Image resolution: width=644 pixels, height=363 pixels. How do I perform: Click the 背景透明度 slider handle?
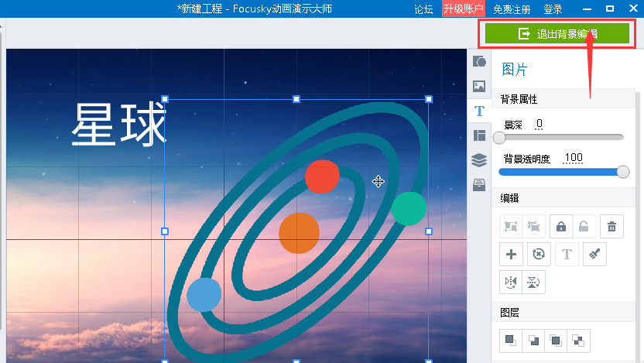tap(623, 172)
